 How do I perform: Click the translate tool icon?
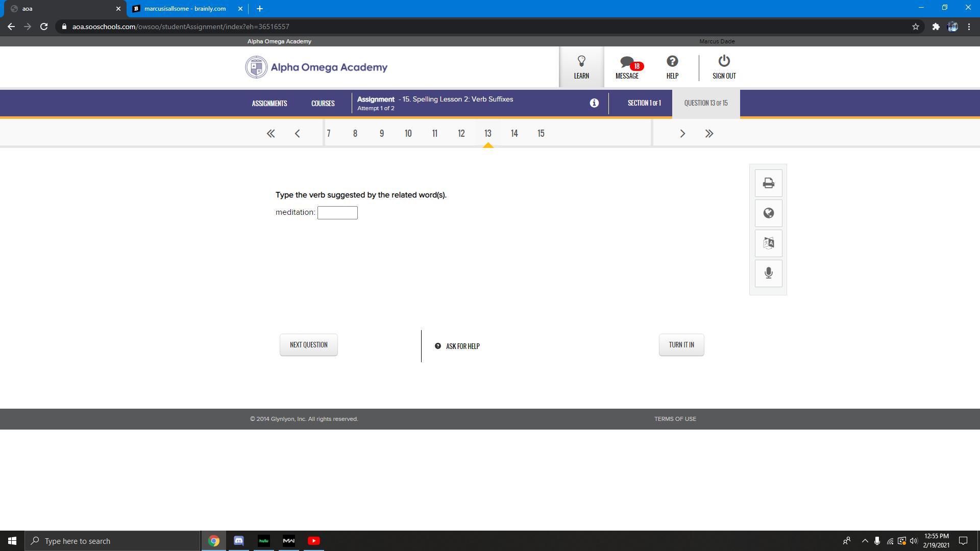[x=768, y=243]
